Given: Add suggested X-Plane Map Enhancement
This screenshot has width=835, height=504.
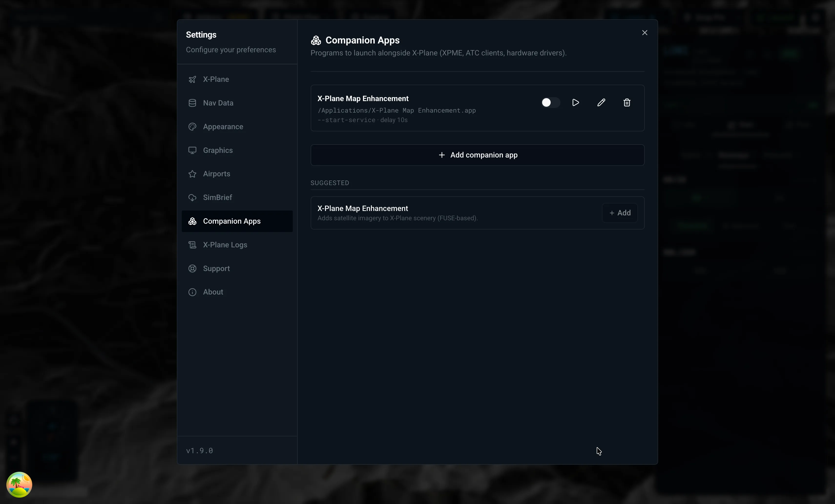Looking at the screenshot, I should pyautogui.click(x=620, y=213).
